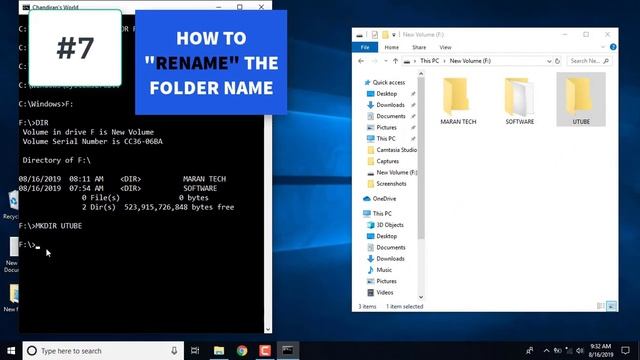Open Music under This PC
Screen dimensions: 640x360
(384, 270)
